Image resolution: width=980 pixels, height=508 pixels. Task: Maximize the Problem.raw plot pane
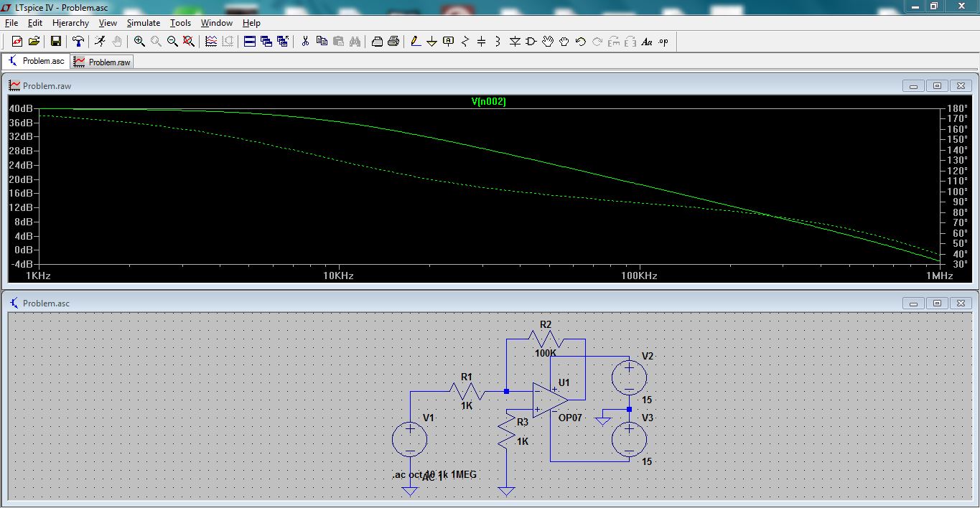click(937, 86)
